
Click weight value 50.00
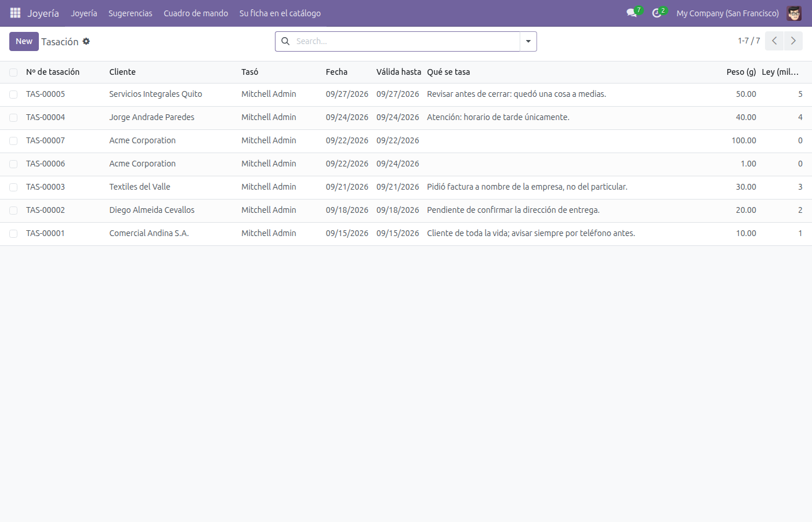point(746,94)
